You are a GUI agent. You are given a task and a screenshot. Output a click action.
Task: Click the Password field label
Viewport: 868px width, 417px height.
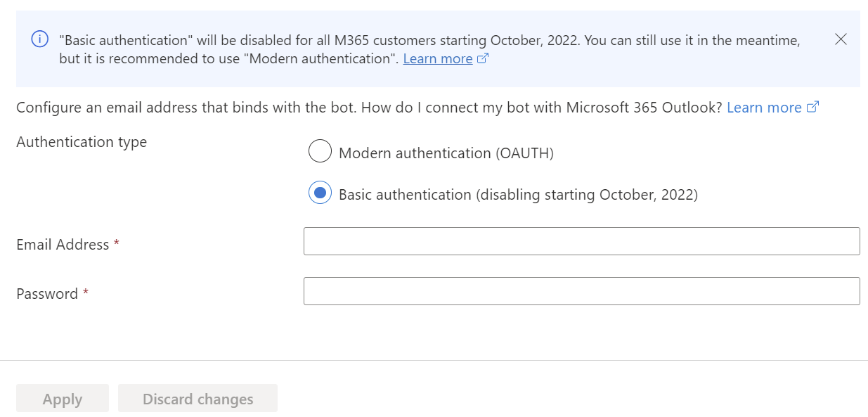[x=45, y=293]
